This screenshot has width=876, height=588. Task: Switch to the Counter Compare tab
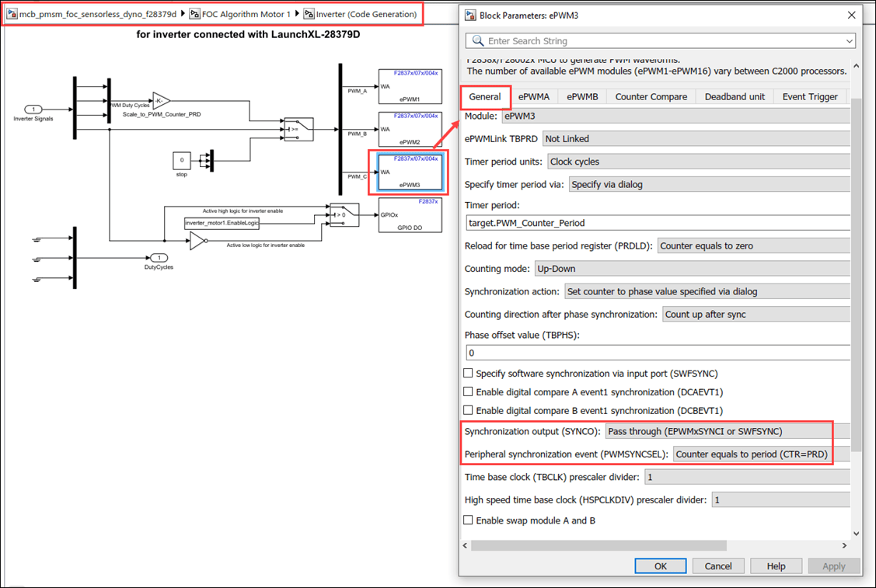click(x=651, y=96)
